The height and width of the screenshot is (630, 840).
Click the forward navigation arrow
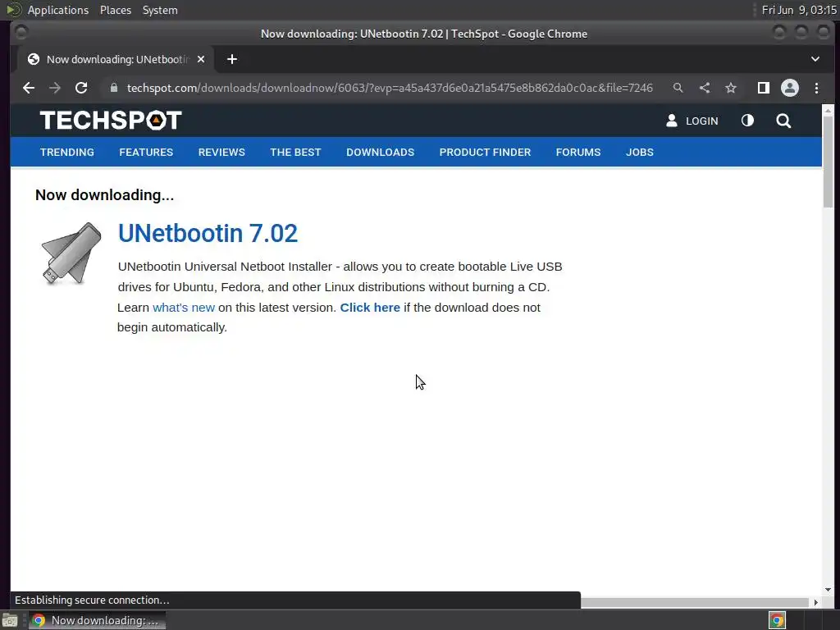coord(55,88)
